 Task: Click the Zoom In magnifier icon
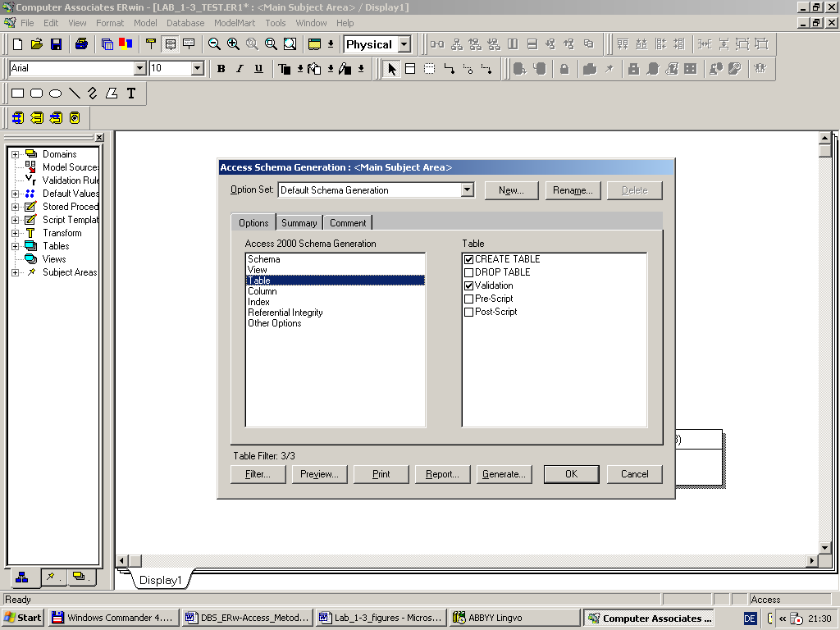233,44
